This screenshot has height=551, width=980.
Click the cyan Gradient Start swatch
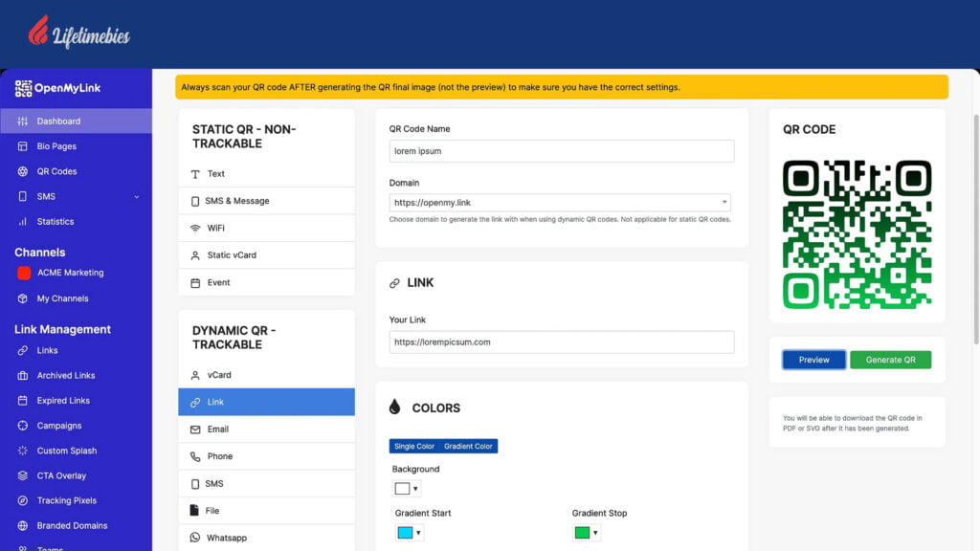coord(405,533)
